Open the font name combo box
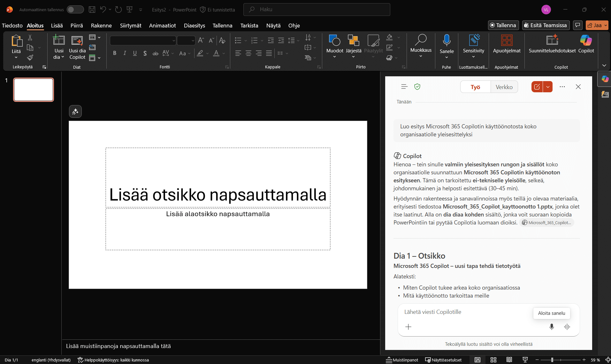Image resolution: width=611 pixels, height=364 pixels. click(143, 41)
